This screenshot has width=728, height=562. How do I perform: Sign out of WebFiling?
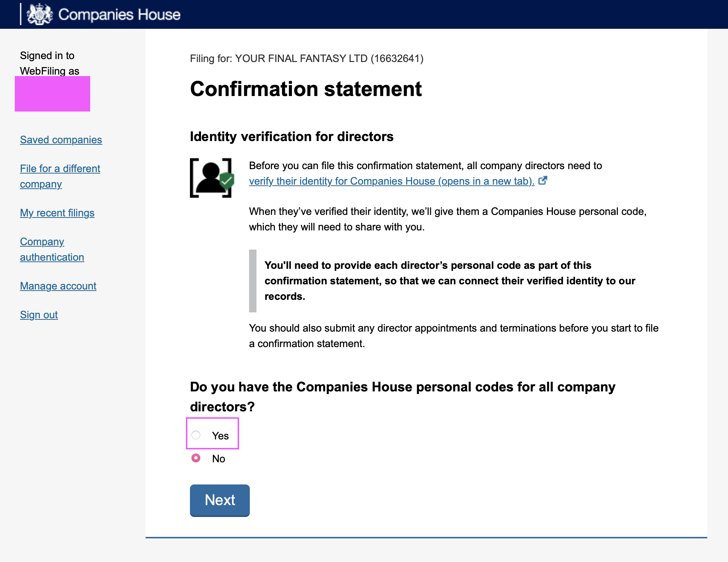[x=39, y=315]
